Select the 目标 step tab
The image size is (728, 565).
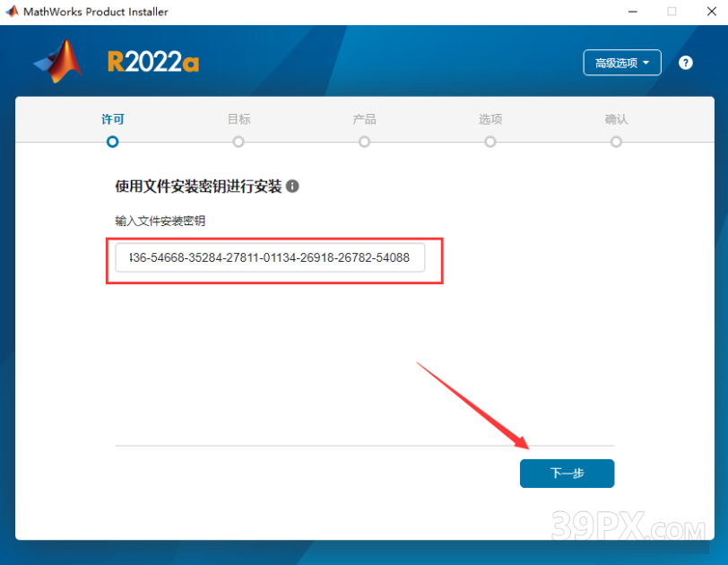tap(238, 119)
